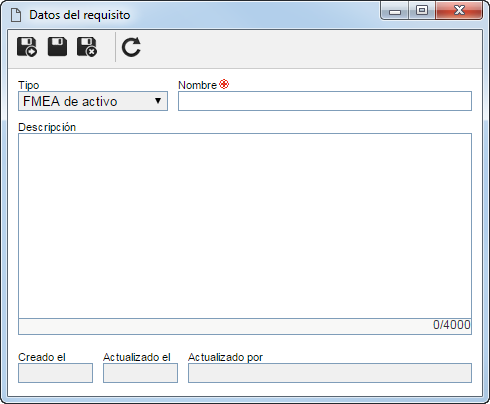The width and height of the screenshot is (490, 404).
Task: Reload the form using the circular arrow icon
Action: pos(131,47)
